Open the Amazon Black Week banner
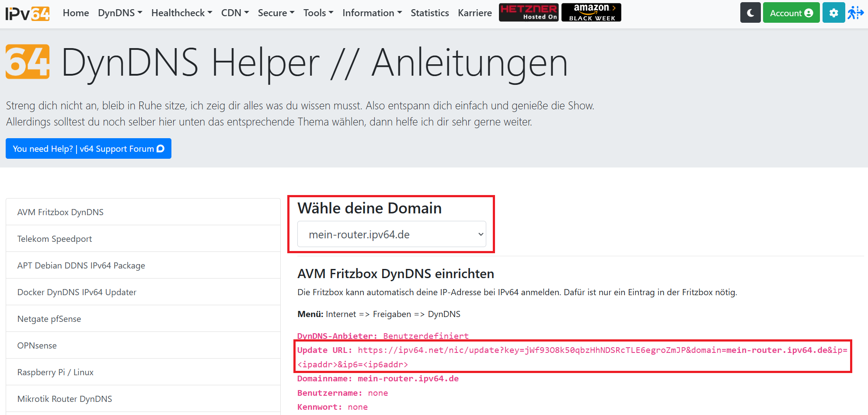Image resolution: width=868 pixels, height=415 pixels. point(591,12)
